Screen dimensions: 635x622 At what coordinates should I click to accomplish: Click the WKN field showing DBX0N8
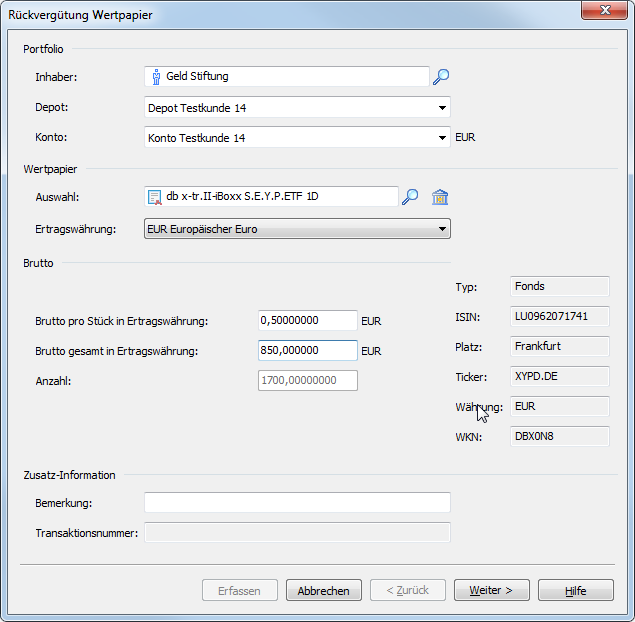click(x=559, y=437)
